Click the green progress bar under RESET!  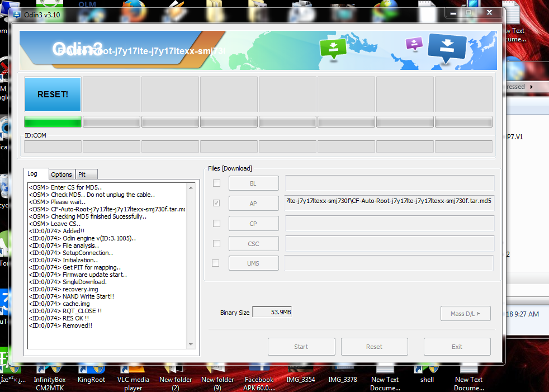coord(53,122)
